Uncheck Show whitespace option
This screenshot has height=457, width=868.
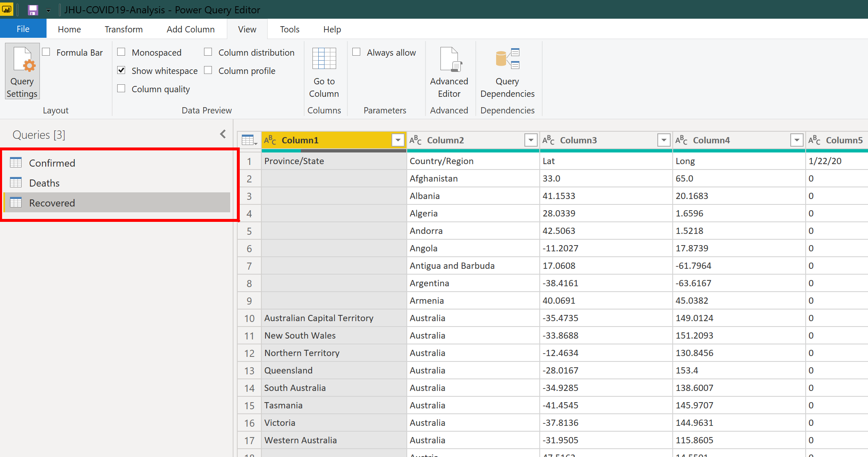pyautogui.click(x=121, y=71)
